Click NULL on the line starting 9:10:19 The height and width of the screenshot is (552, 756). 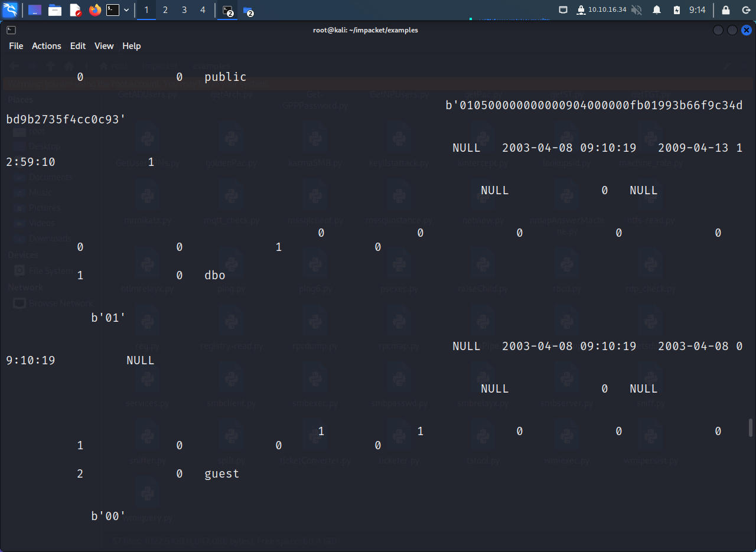(141, 361)
